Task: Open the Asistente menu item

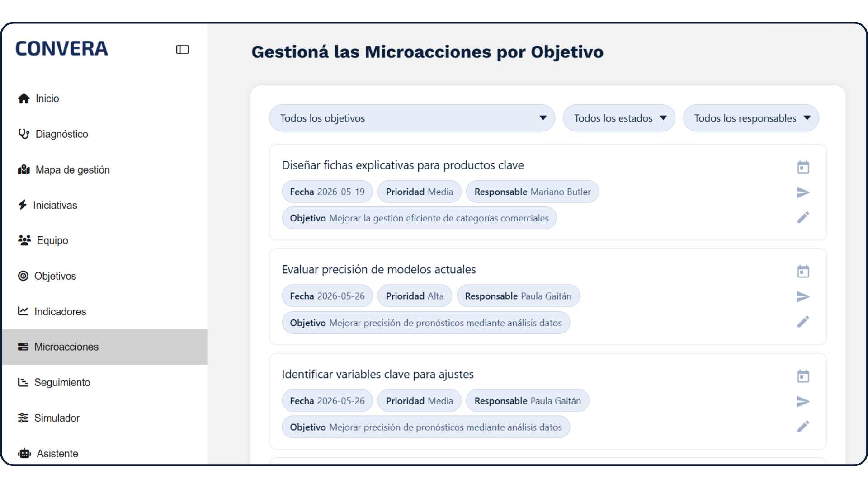Action: 104,453
